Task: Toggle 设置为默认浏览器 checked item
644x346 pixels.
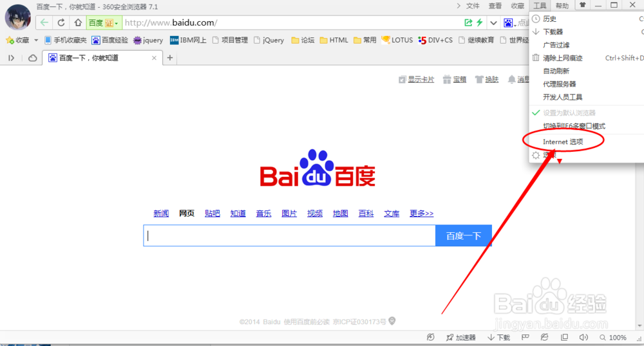Action: coord(587,113)
